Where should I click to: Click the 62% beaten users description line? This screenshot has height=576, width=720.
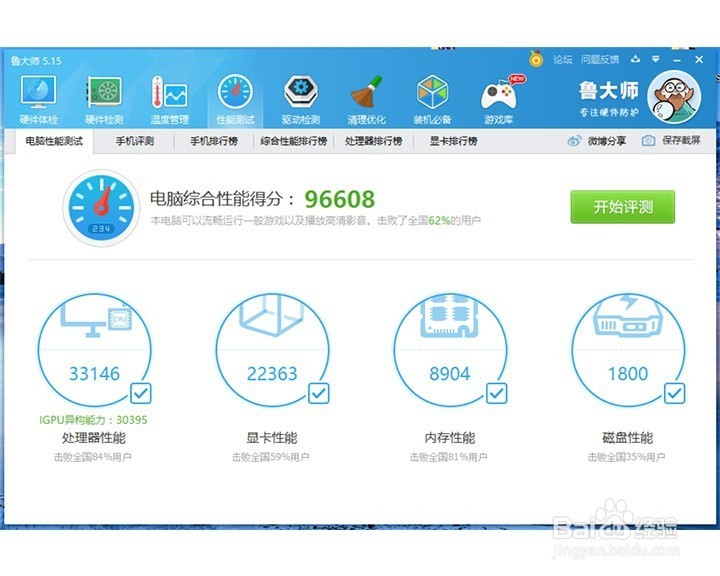315,220
